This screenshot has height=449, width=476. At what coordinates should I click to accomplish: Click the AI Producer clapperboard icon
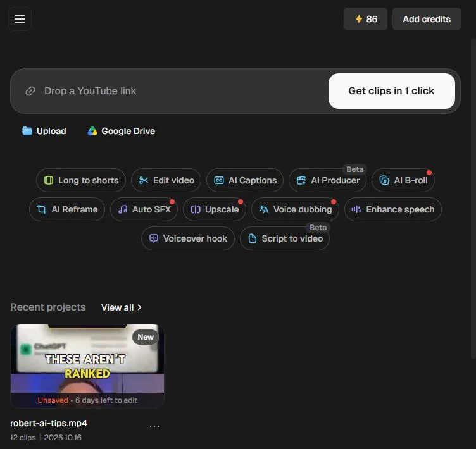(x=301, y=180)
